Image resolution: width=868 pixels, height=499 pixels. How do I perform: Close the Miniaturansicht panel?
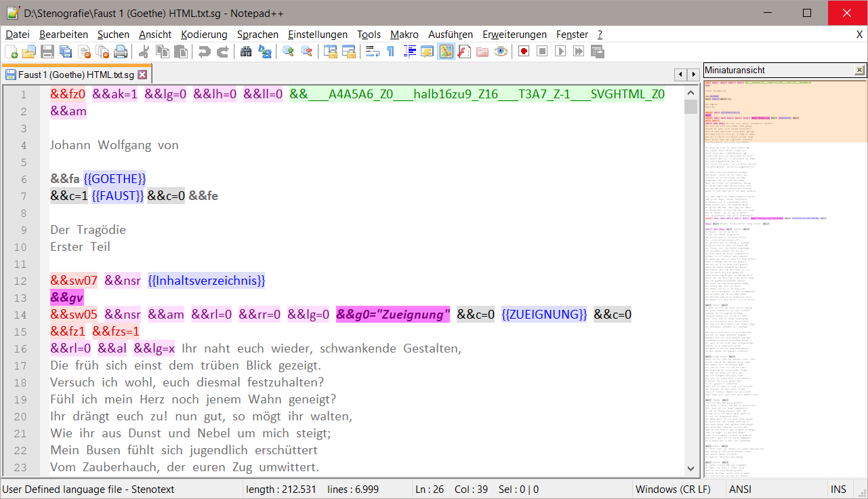pos(859,70)
